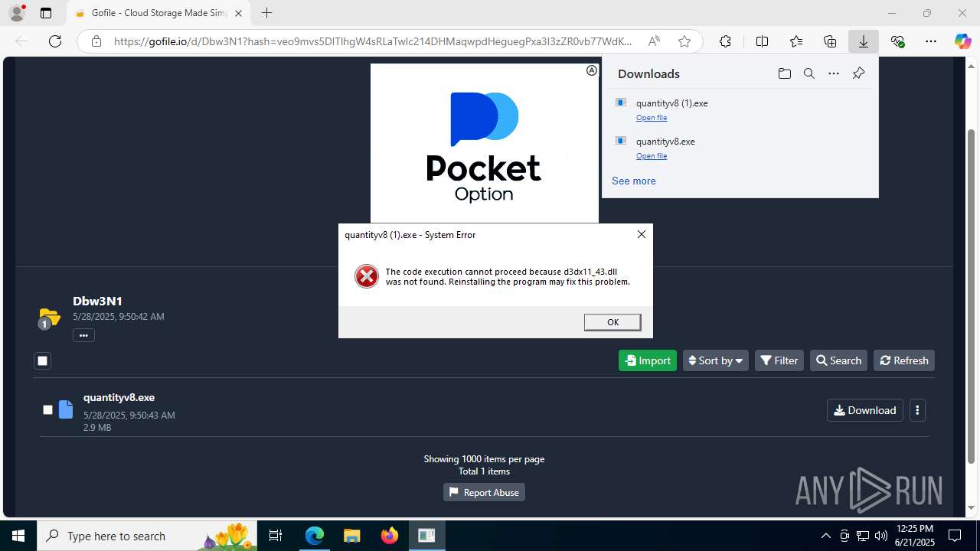Click the Import button
980x551 pixels.
[x=648, y=360]
